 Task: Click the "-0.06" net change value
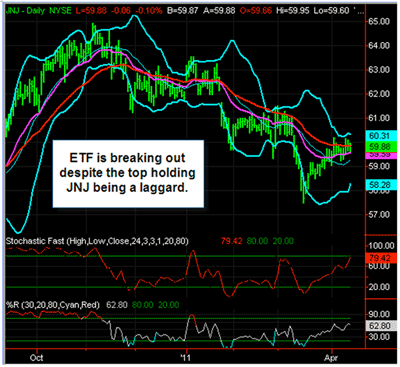click(121, 11)
